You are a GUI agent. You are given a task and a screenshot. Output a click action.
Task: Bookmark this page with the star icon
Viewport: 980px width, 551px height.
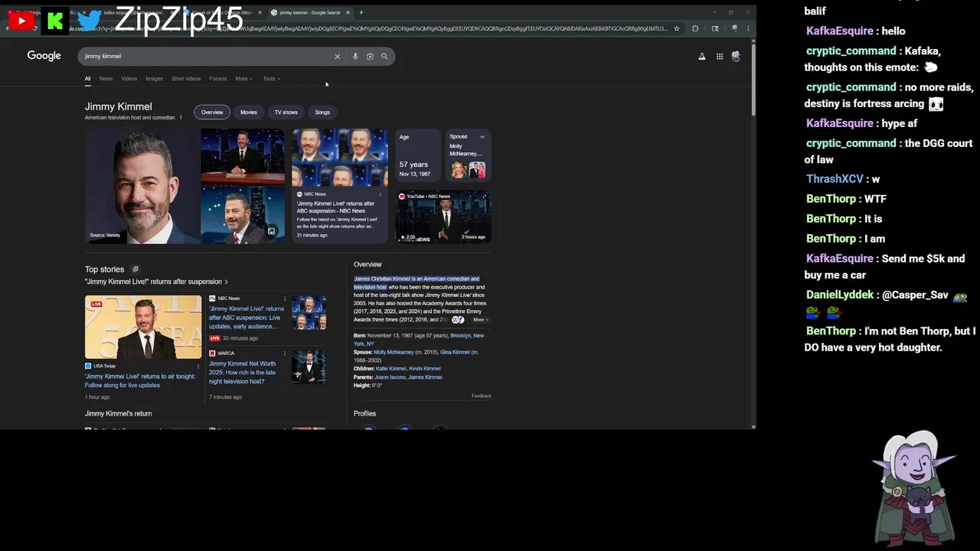676,28
